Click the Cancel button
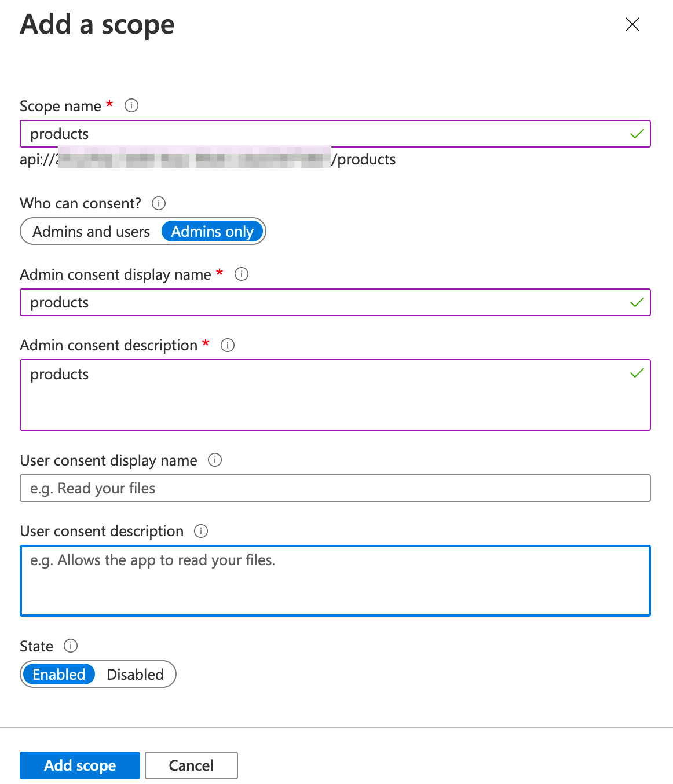 [191, 765]
